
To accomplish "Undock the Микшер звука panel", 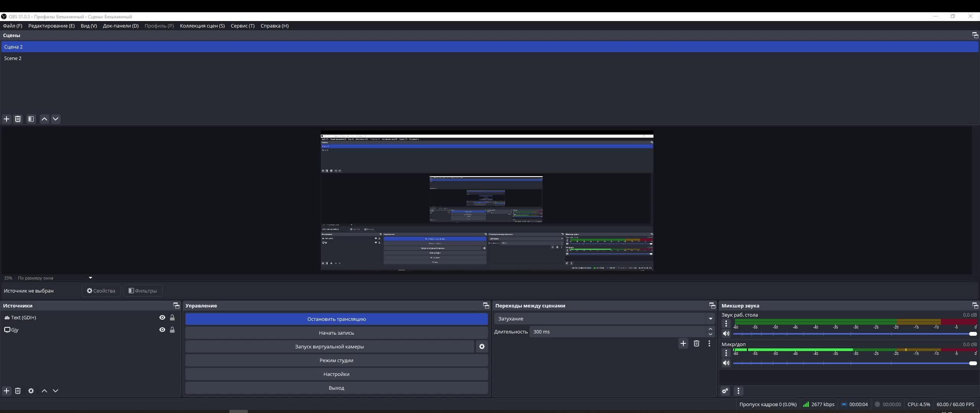I will coord(975,306).
